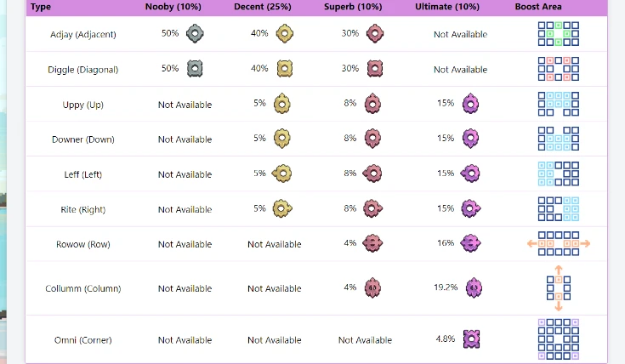This screenshot has height=364, width=625.
Task: Click the Ultimate (10%) column header
Action: (x=447, y=7)
